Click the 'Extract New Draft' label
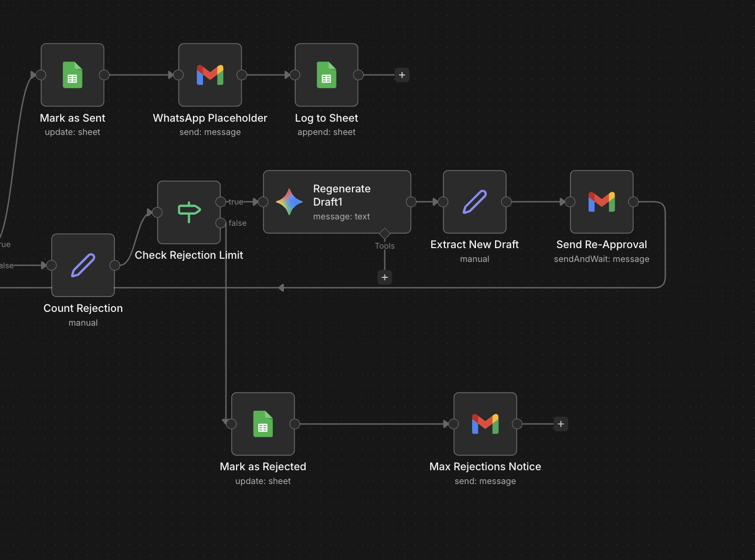The height and width of the screenshot is (560, 755). [475, 244]
